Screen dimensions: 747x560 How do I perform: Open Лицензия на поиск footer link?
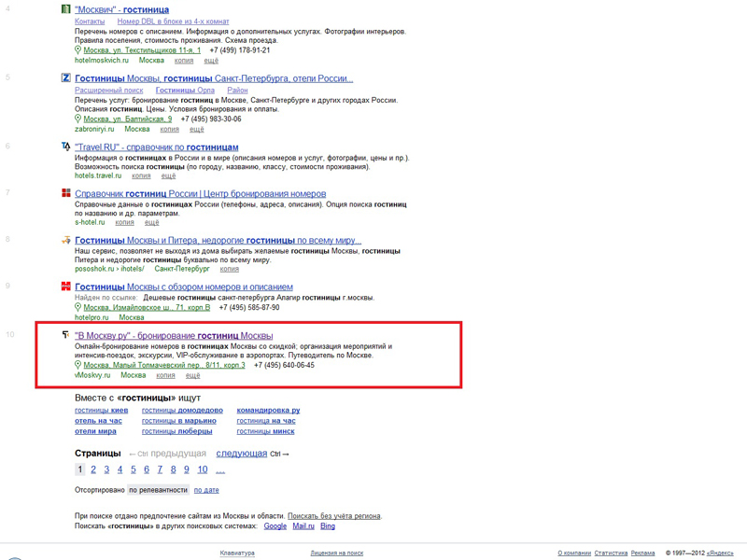click(337, 553)
